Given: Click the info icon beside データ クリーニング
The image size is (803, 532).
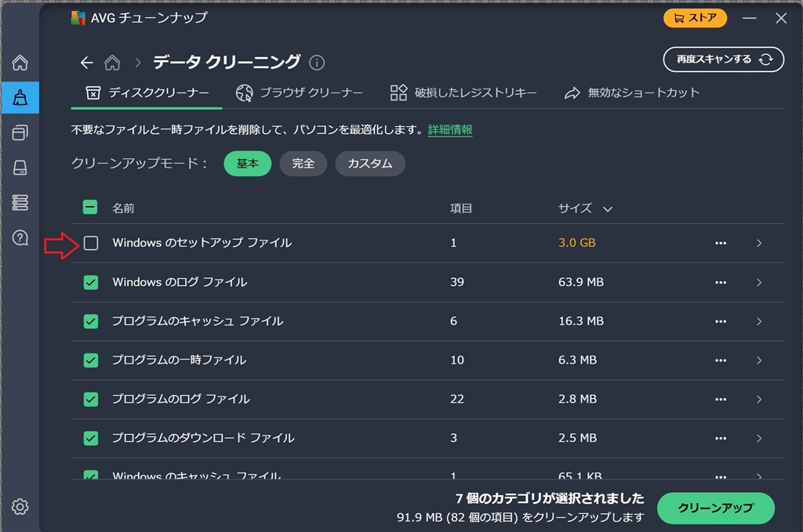Looking at the screenshot, I should (317, 63).
